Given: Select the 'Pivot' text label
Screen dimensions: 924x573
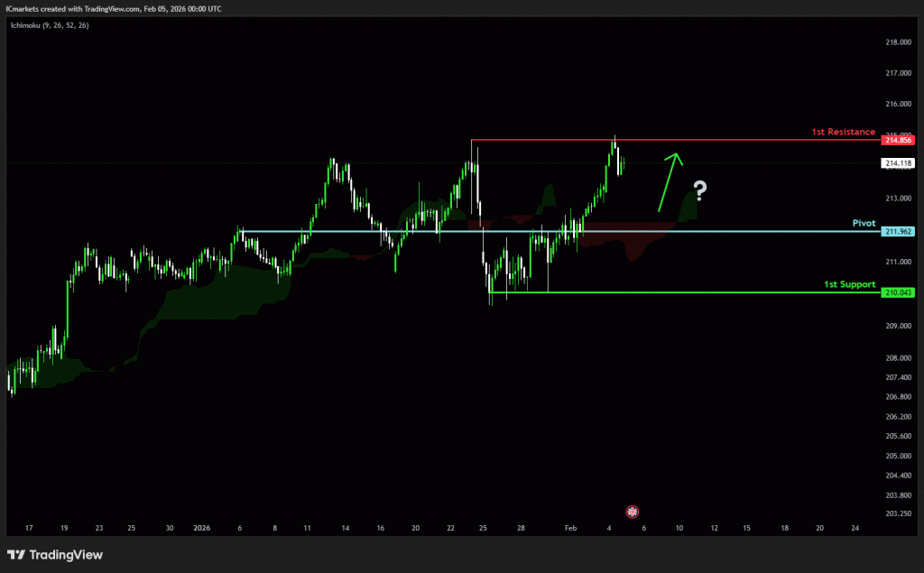Looking at the screenshot, I should pyautogui.click(x=864, y=222).
